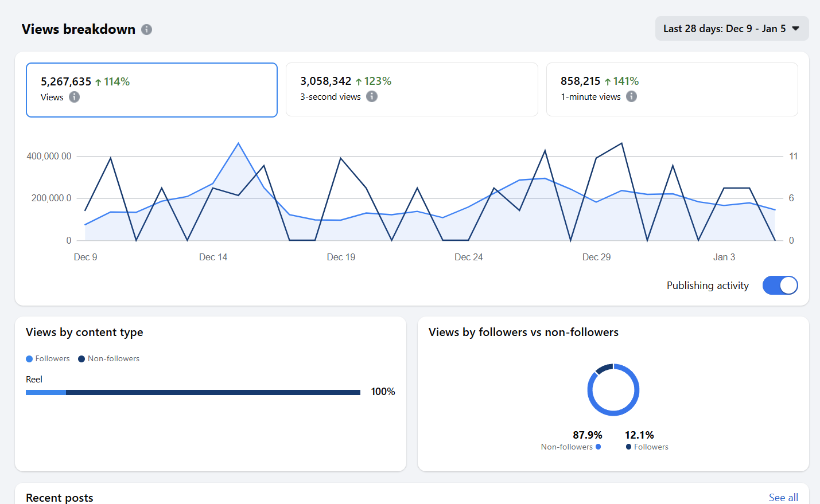The height and width of the screenshot is (504, 820).
Task: Click green up arrow beside 141%
Action: tap(608, 81)
